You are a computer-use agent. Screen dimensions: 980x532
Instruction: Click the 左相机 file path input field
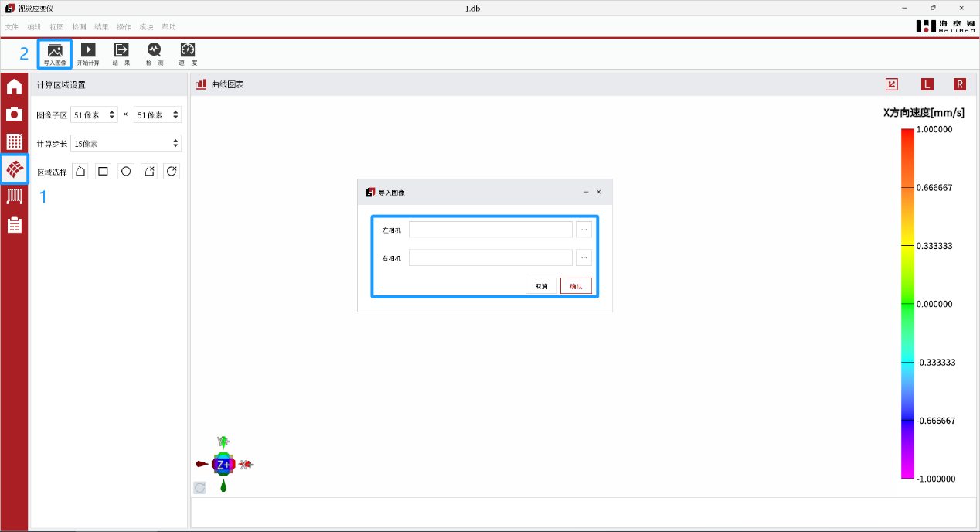pyautogui.click(x=490, y=230)
